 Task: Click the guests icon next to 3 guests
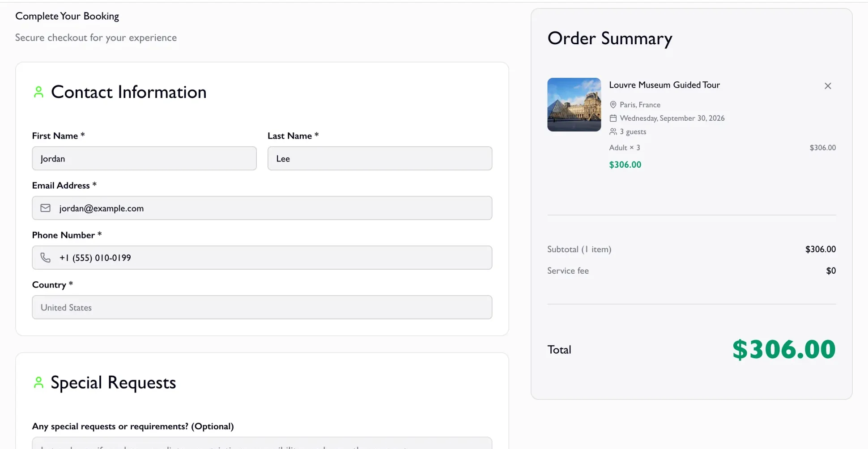[613, 131]
